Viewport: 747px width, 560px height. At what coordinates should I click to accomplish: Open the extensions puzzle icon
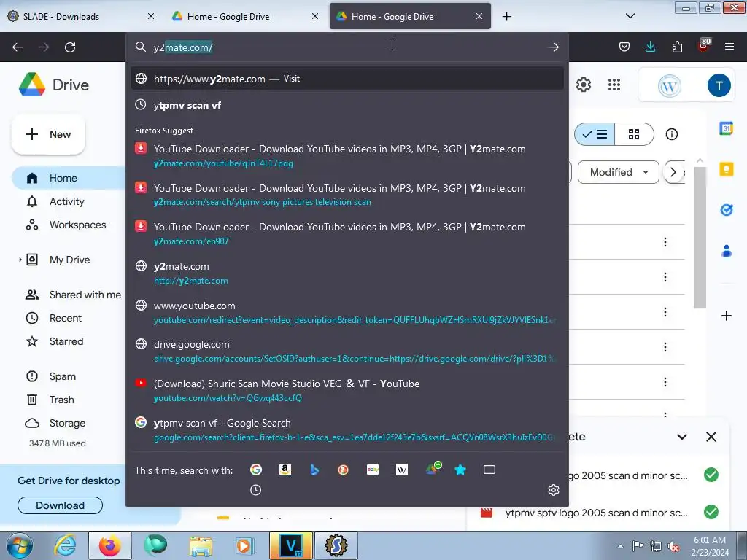(x=677, y=47)
